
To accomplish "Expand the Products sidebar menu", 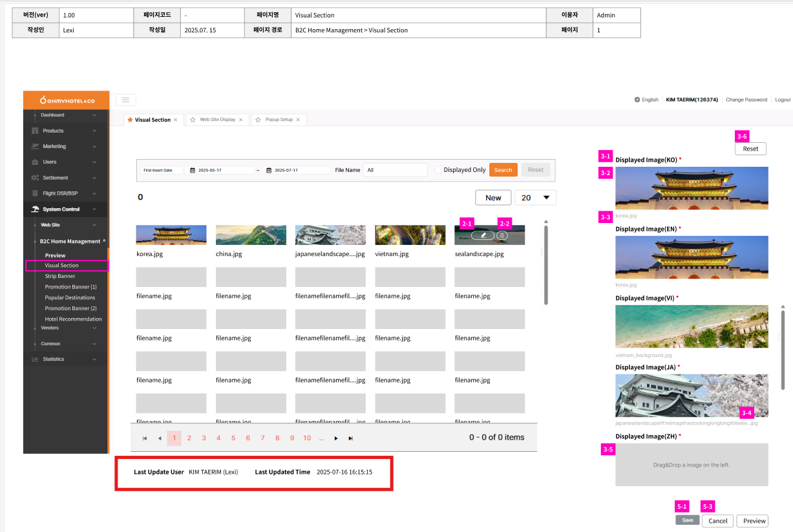I will (x=65, y=131).
